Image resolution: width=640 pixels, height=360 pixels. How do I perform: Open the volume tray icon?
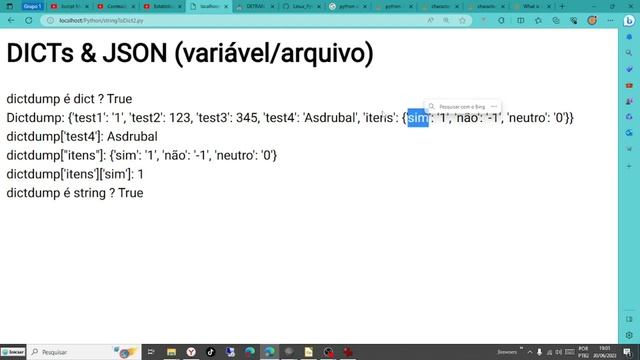pos(558,352)
